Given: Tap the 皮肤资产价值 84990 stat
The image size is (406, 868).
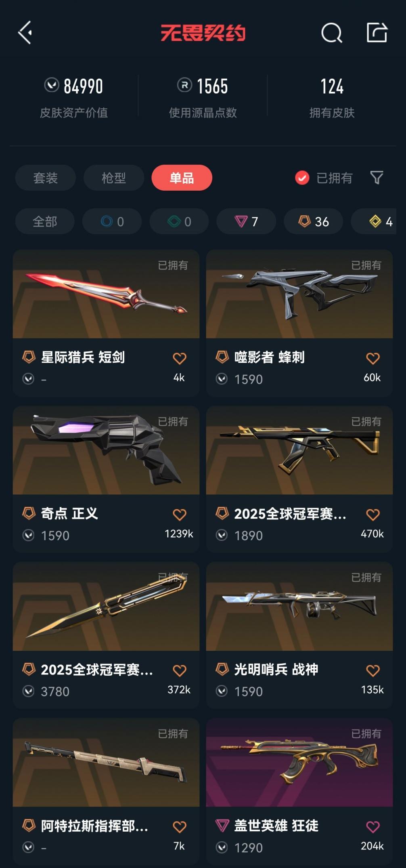Looking at the screenshot, I should tap(74, 97).
